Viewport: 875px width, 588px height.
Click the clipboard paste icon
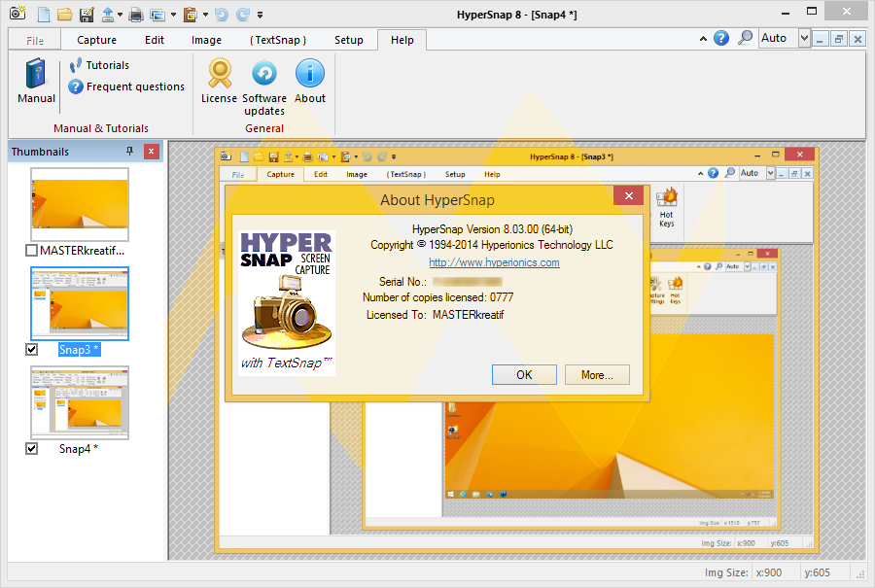[x=191, y=15]
